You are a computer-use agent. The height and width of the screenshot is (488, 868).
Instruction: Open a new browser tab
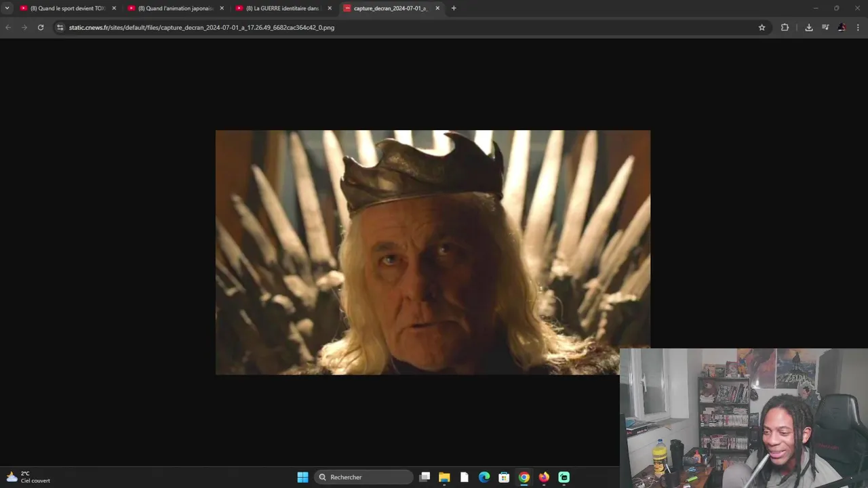(x=454, y=8)
